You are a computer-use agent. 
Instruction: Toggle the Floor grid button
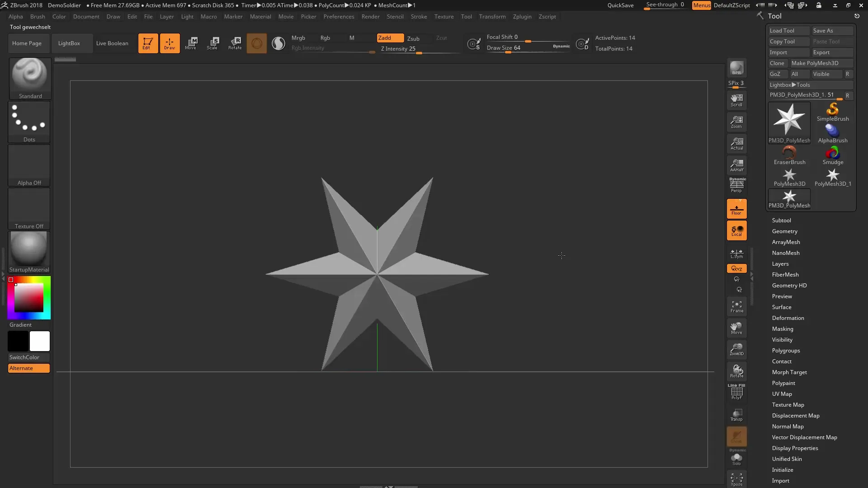pyautogui.click(x=736, y=209)
